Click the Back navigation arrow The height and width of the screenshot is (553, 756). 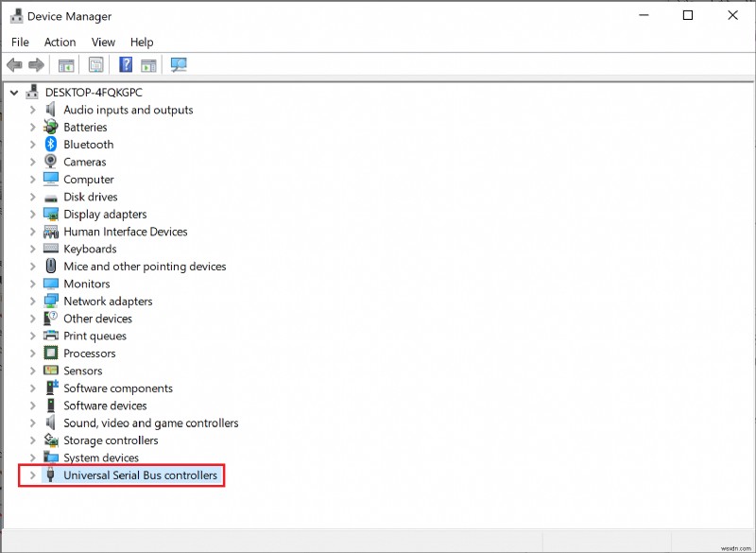[13, 64]
